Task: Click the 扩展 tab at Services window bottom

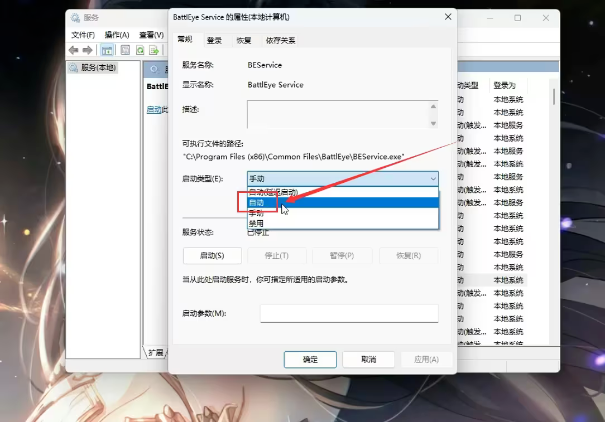Action: pyautogui.click(x=155, y=353)
